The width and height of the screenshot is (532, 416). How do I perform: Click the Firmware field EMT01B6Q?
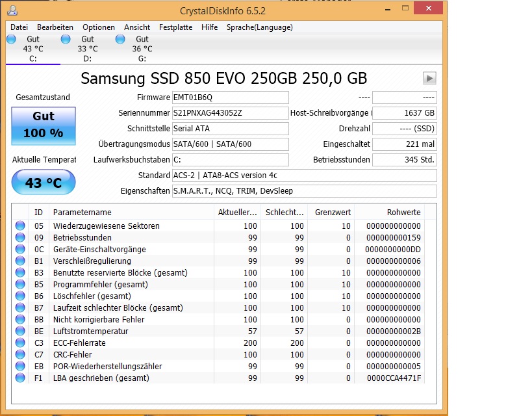pyautogui.click(x=231, y=97)
